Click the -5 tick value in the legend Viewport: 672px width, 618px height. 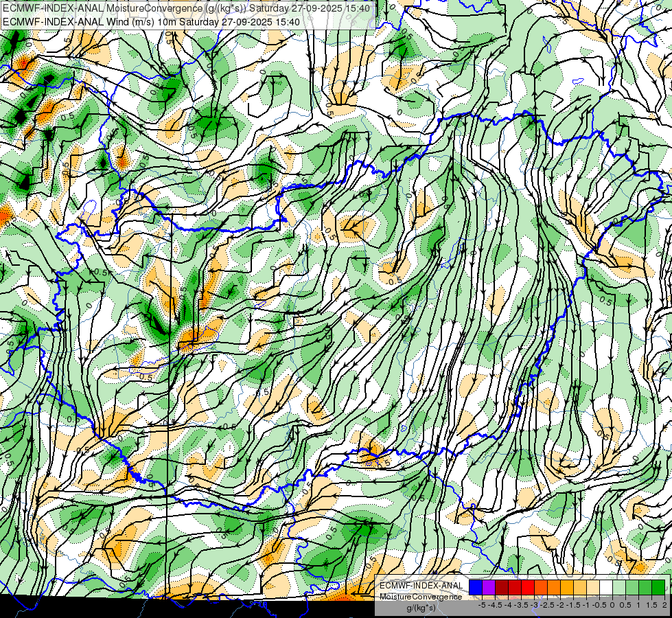[482, 605]
